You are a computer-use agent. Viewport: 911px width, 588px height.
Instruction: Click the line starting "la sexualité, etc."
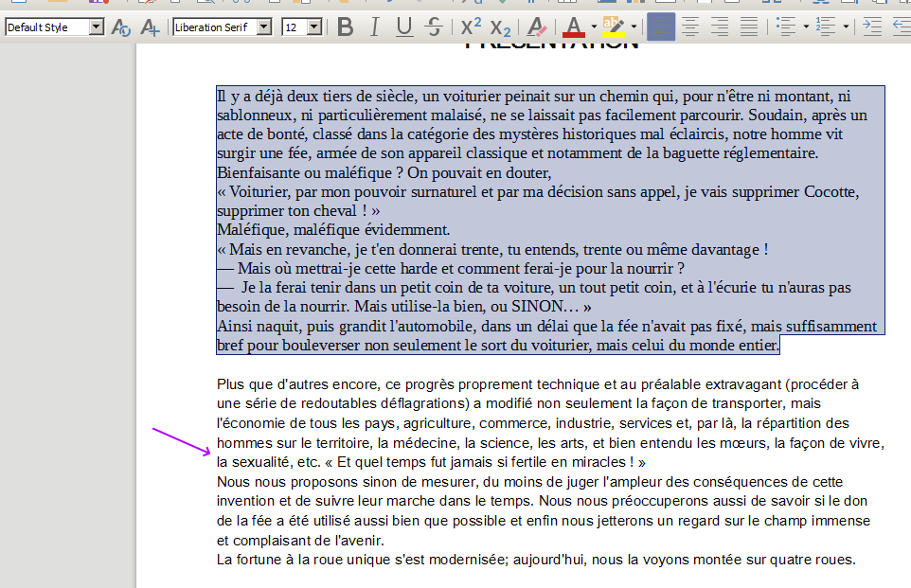[431, 462]
